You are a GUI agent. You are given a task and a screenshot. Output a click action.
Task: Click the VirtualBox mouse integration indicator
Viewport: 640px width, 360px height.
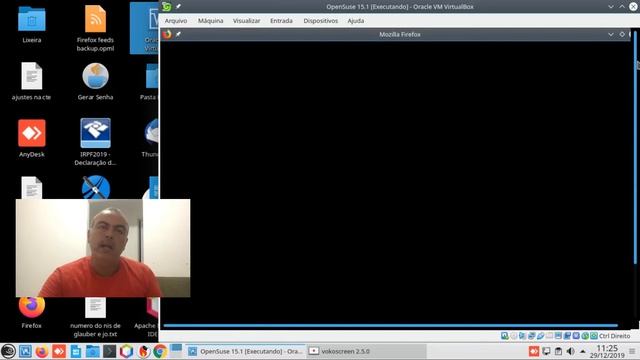pyautogui.click(x=585, y=336)
